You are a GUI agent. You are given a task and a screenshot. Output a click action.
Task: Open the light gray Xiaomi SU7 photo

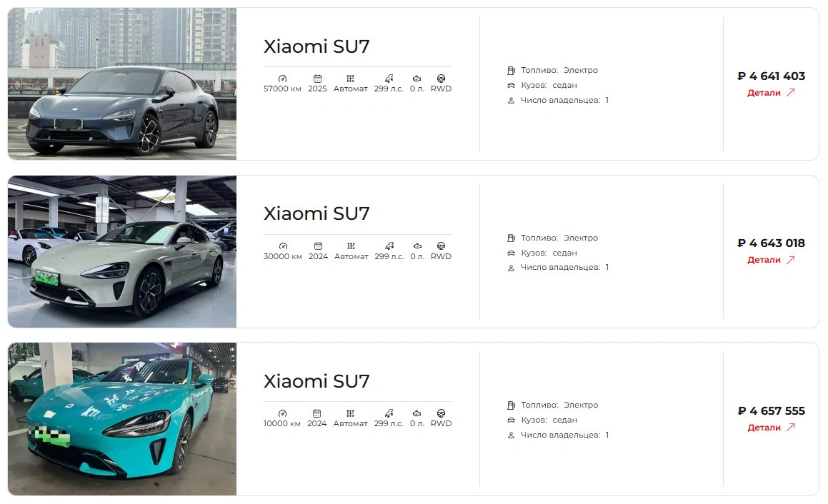[122, 252]
